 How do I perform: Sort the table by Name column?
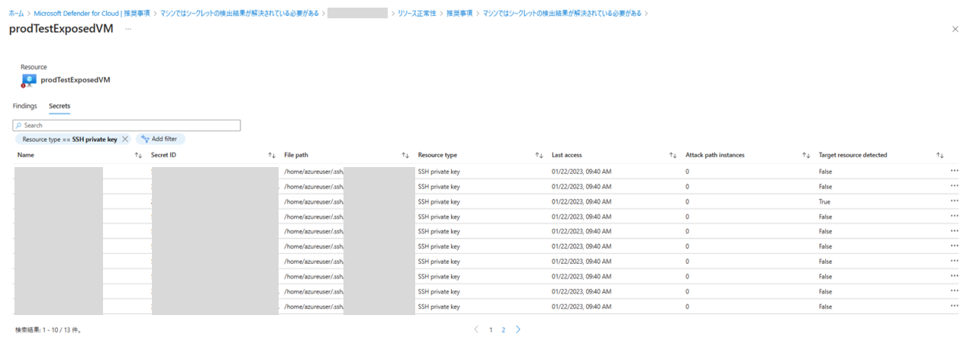coord(138,155)
